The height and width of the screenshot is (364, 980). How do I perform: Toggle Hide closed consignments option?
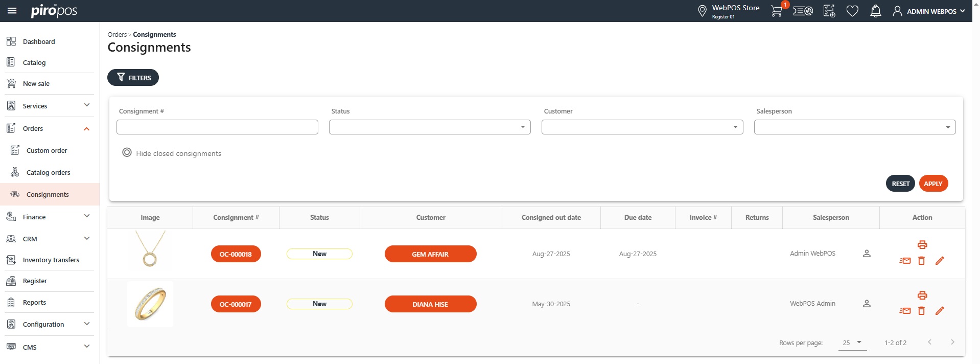coord(127,153)
